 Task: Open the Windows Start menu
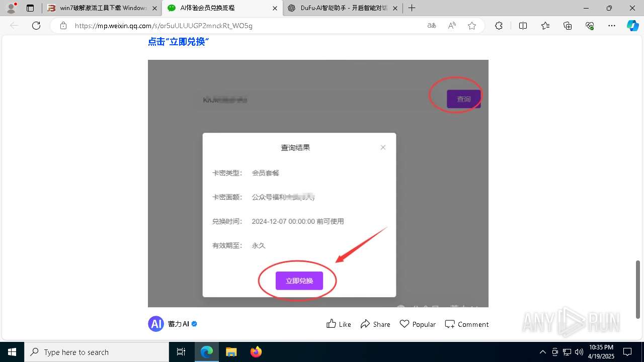[12, 352]
